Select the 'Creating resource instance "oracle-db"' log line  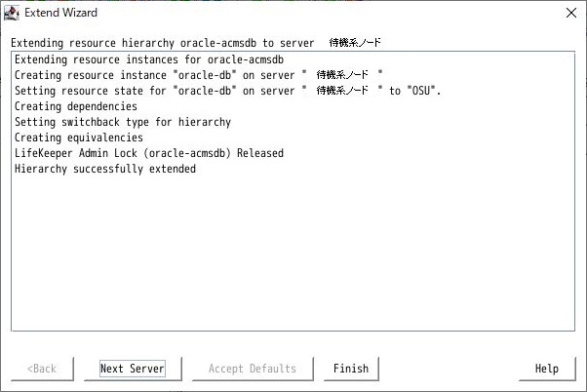[x=198, y=75]
